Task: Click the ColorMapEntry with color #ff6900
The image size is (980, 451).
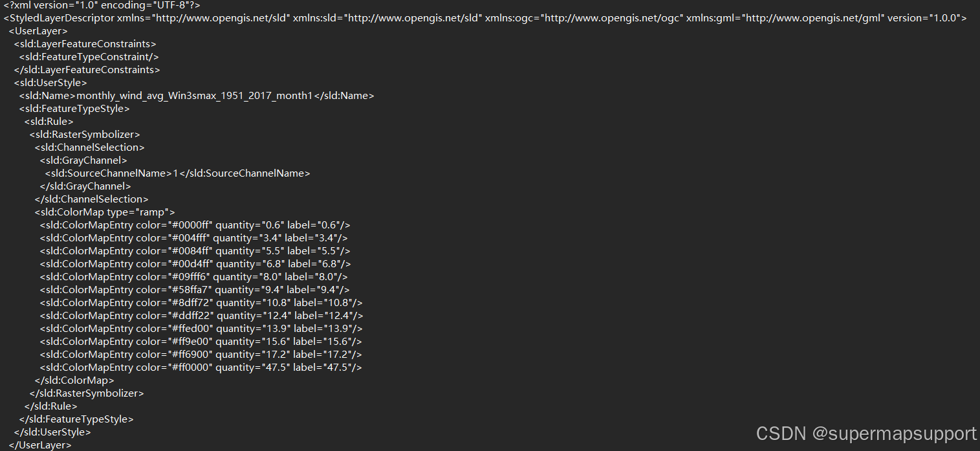Action: tap(201, 355)
